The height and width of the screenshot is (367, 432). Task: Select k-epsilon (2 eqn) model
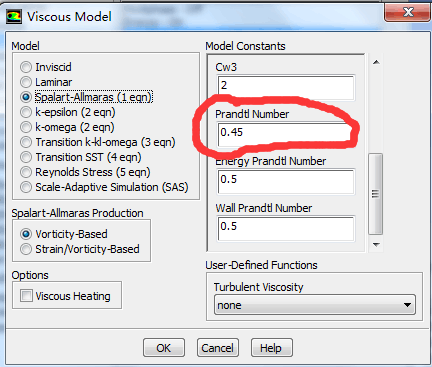(26, 112)
